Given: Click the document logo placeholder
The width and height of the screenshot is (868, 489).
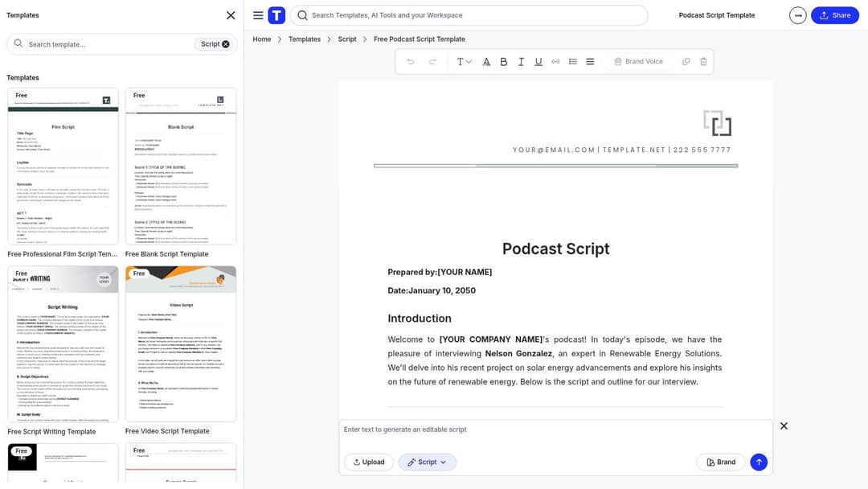Looking at the screenshot, I should (718, 123).
